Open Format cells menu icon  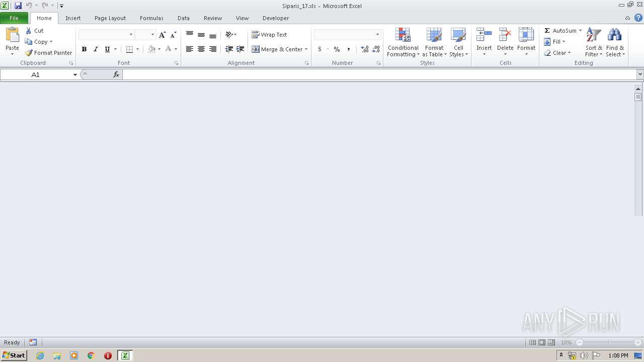(x=526, y=35)
